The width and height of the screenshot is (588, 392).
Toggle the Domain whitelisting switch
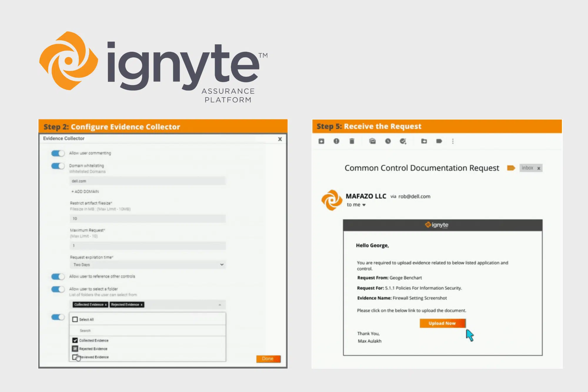tap(58, 166)
